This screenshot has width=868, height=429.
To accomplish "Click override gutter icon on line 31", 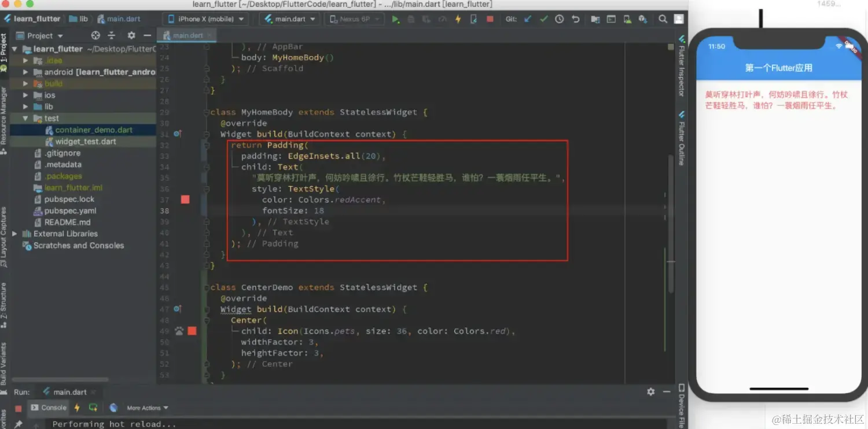I will [178, 134].
